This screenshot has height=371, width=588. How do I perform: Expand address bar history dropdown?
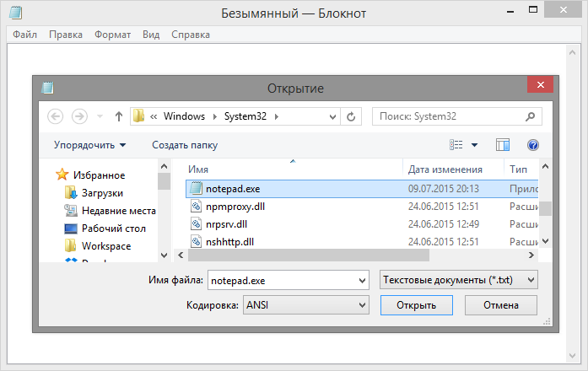tap(332, 117)
